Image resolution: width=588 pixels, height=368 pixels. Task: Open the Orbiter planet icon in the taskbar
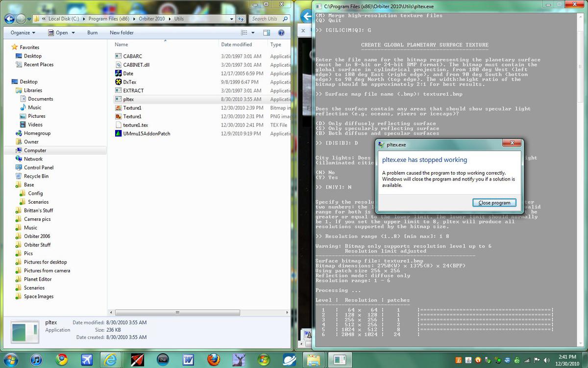pyautogui.click(x=289, y=360)
